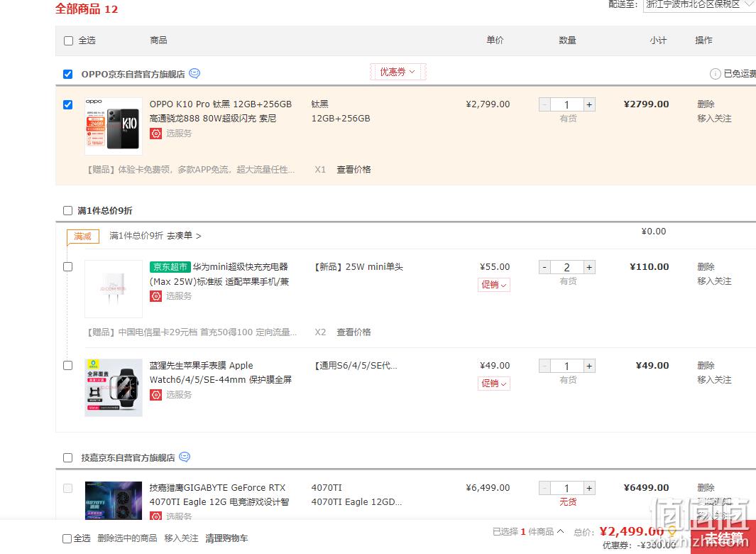This screenshot has width=756, height=554.
Task: View 查看价格 for 中国电信星卡 gift
Action: click(x=354, y=332)
